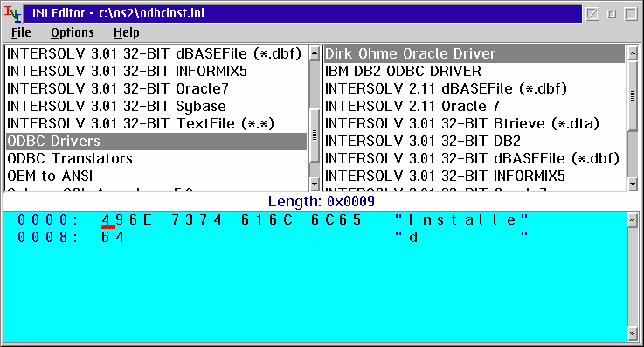Click right list scroll down arrow
This screenshot has width=644, height=347.
click(633, 184)
